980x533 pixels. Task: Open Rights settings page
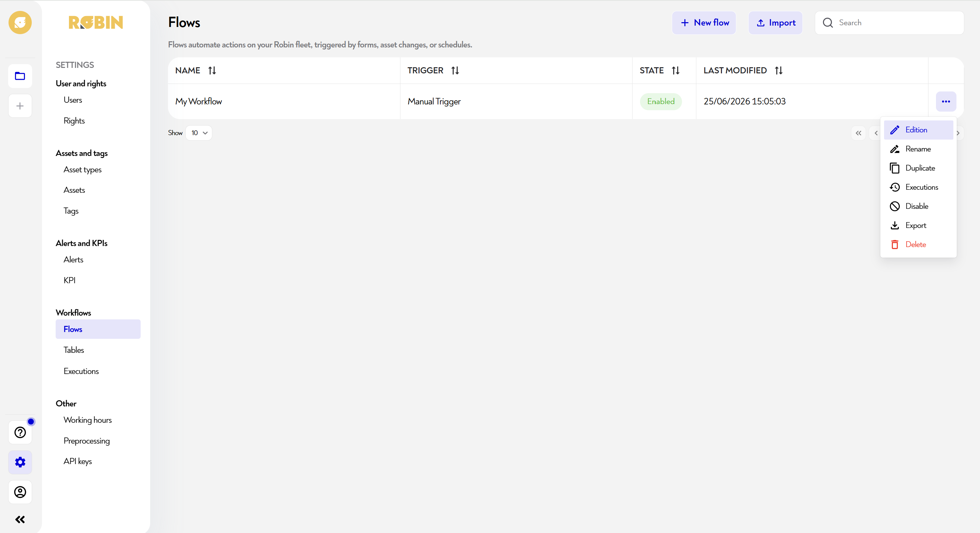(x=74, y=121)
